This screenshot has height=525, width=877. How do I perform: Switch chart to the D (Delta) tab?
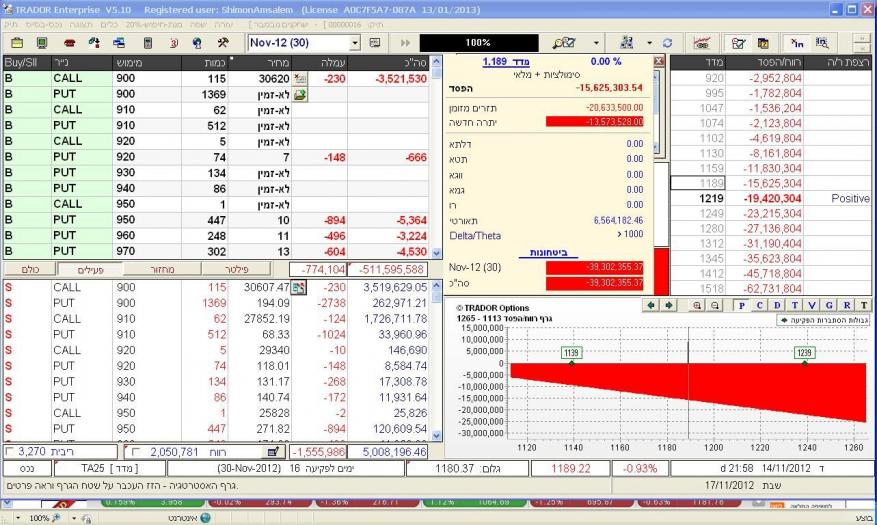[777, 304]
